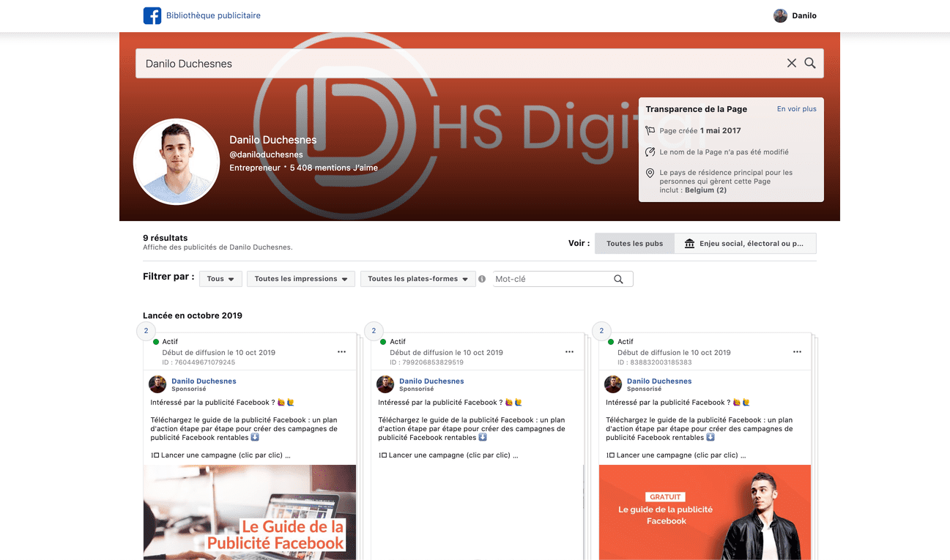Click Actif status on second ad
Image resolution: width=950 pixels, height=560 pixels.
[398, 342]
